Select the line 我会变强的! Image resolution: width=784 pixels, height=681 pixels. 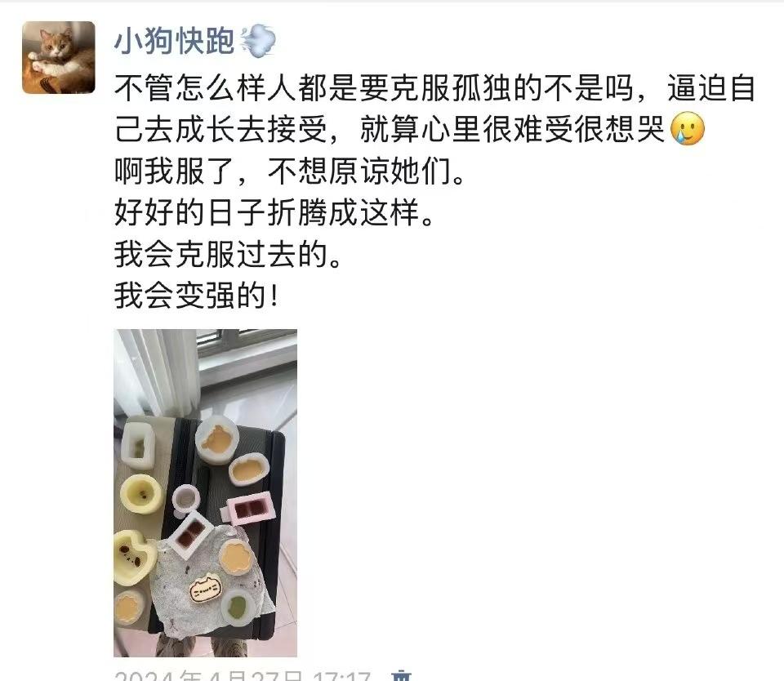click(x=196, y=296)
